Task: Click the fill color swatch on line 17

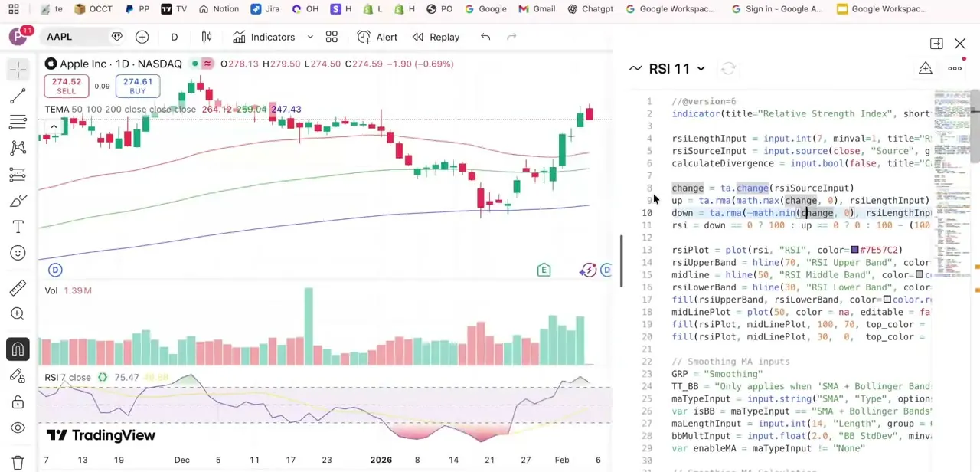Action: click(x=887, y=300)
